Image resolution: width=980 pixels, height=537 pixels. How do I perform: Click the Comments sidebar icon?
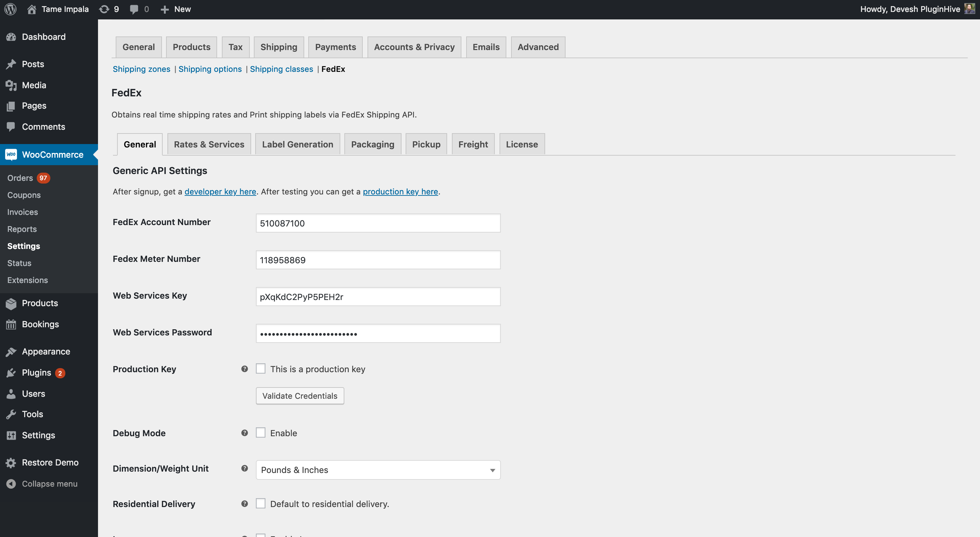(11, 127)
